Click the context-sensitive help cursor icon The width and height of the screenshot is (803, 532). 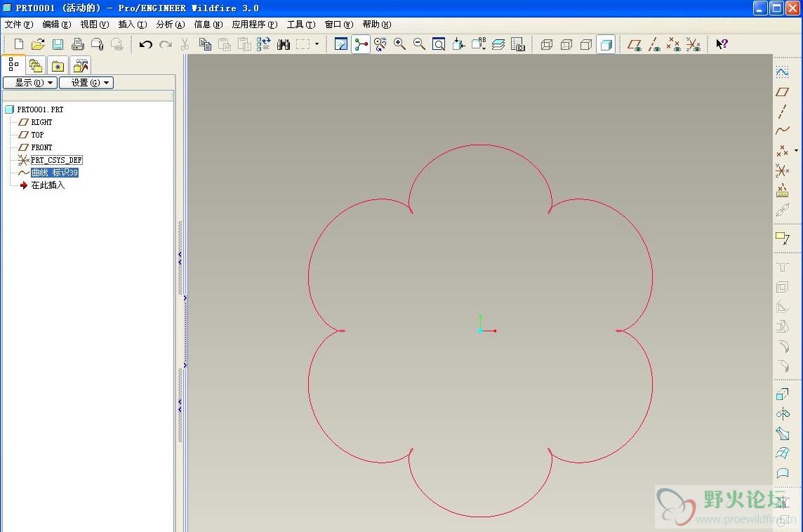point(722,44)
